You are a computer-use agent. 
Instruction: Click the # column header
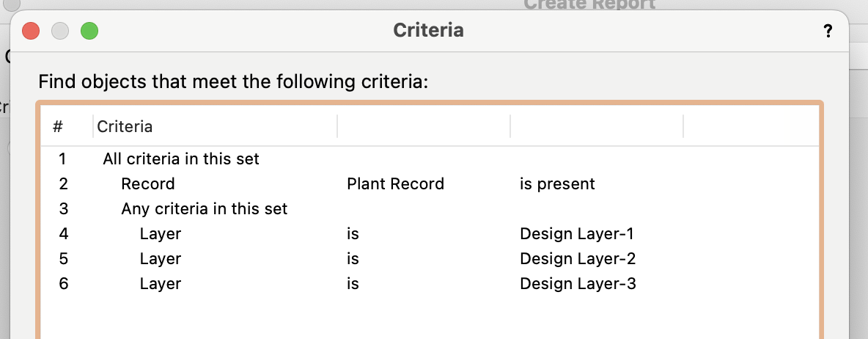coord(58,126)
